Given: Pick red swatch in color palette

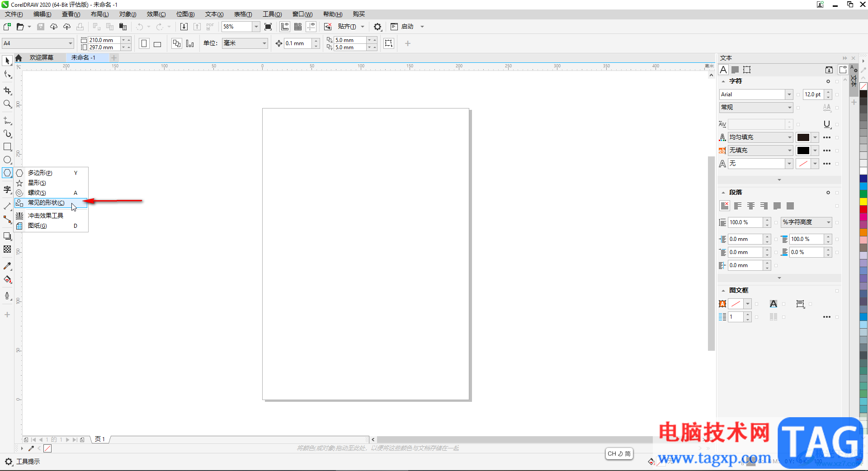Looking at the screenshot, I should [863, 209].
